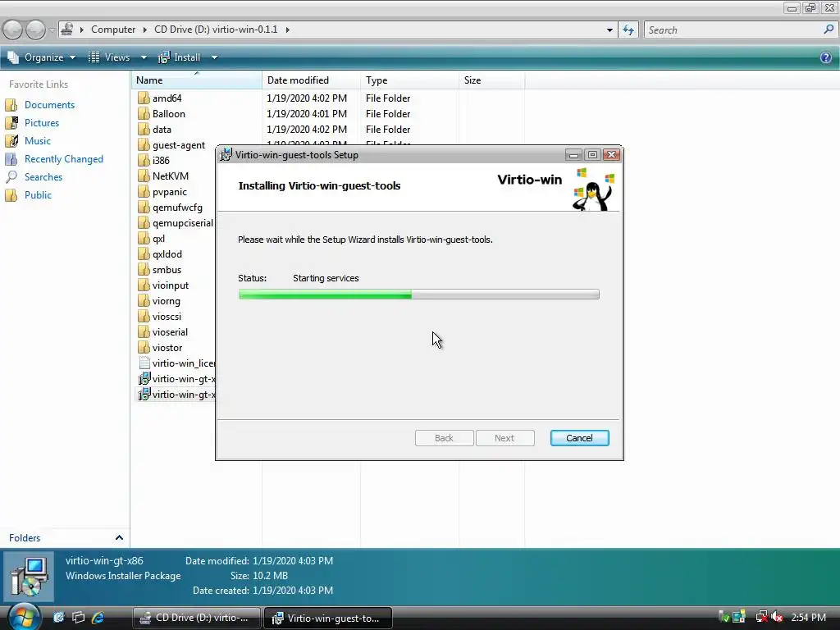Open the Organize dropdown menu
Image resolution: width=840 pixels, height=630 pixels.
42,57
